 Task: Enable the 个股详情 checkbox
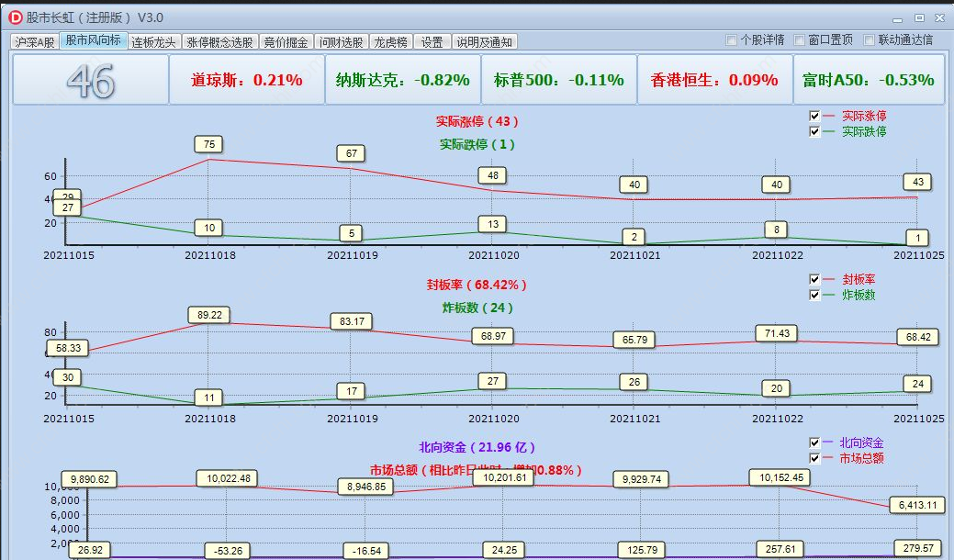[x=731, y=40]
